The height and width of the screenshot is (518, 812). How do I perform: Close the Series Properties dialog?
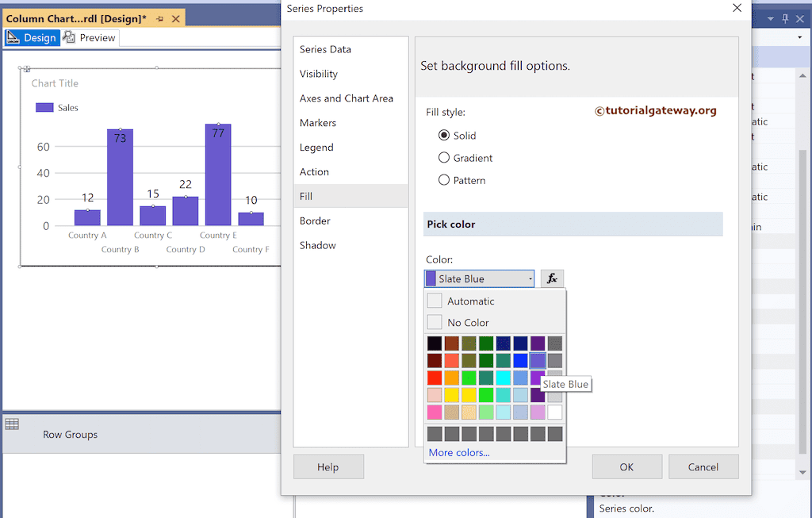click(x=737, y=8)
